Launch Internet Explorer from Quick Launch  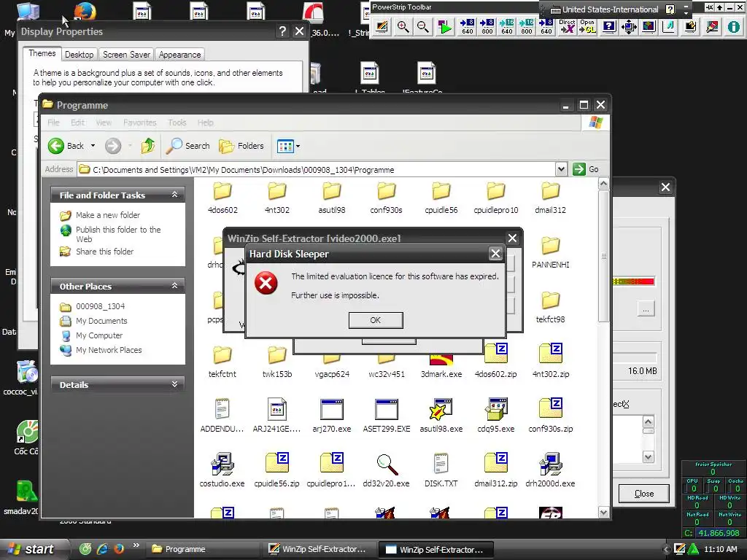point(102,549)
